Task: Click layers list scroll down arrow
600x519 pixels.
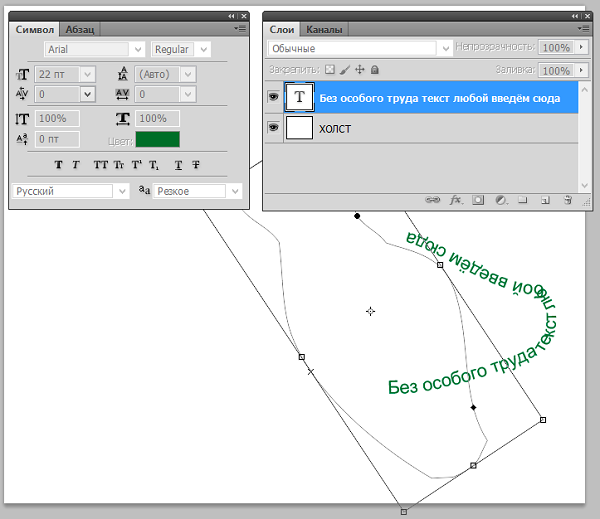Action: (x=584, y=186)
